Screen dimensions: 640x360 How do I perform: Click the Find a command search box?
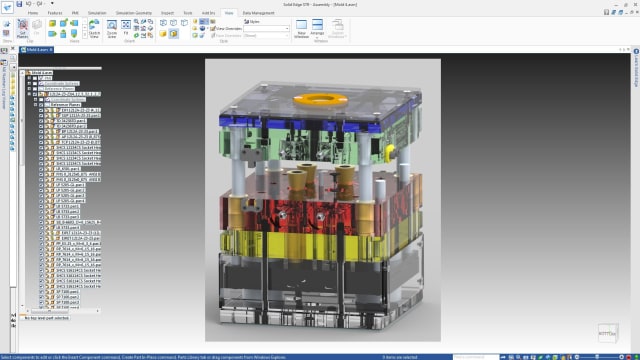click(x=476, y=357)
